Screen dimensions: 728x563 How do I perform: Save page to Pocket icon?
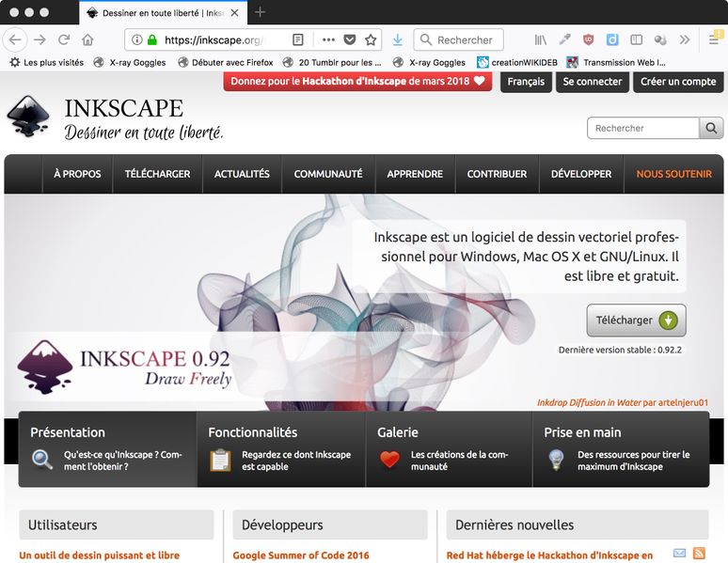click(x=350, y=39)
